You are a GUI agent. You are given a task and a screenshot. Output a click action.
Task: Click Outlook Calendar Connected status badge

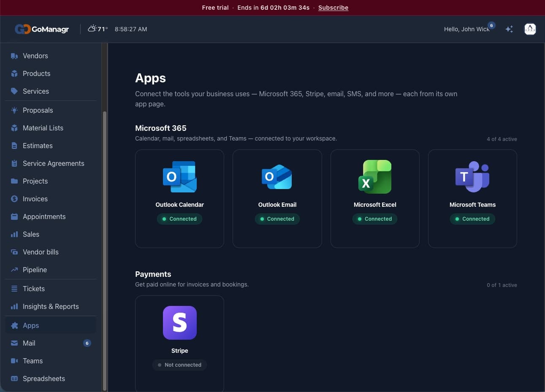click(180, 219)
